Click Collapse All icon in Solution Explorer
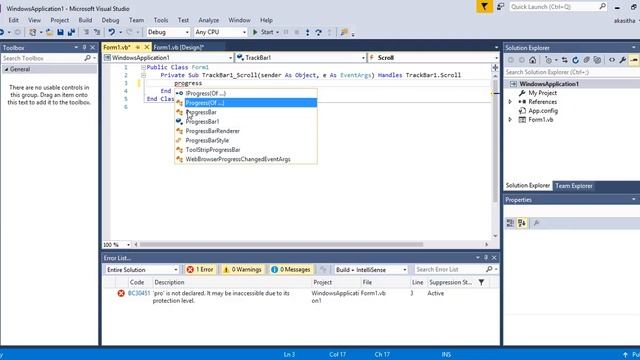The image size is (640, 360). [x=587, y=60]
